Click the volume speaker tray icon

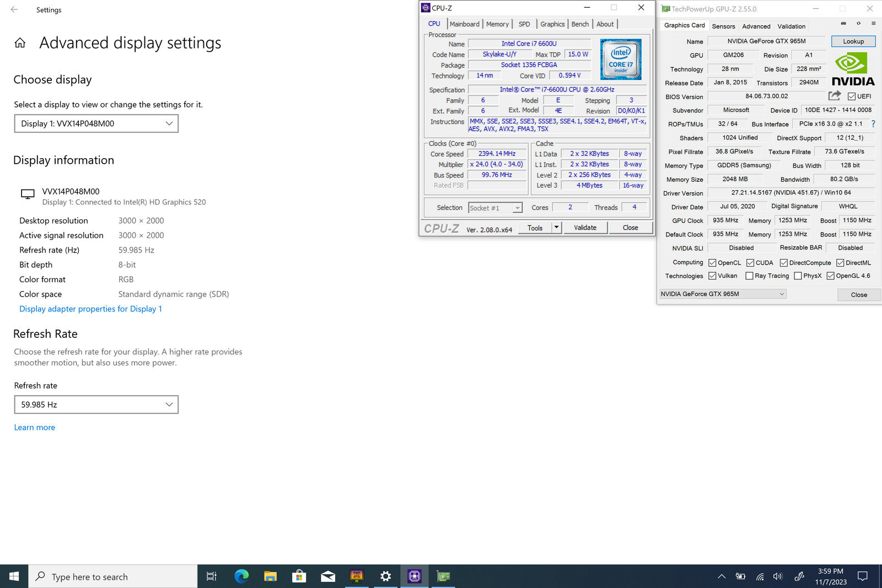778,576
